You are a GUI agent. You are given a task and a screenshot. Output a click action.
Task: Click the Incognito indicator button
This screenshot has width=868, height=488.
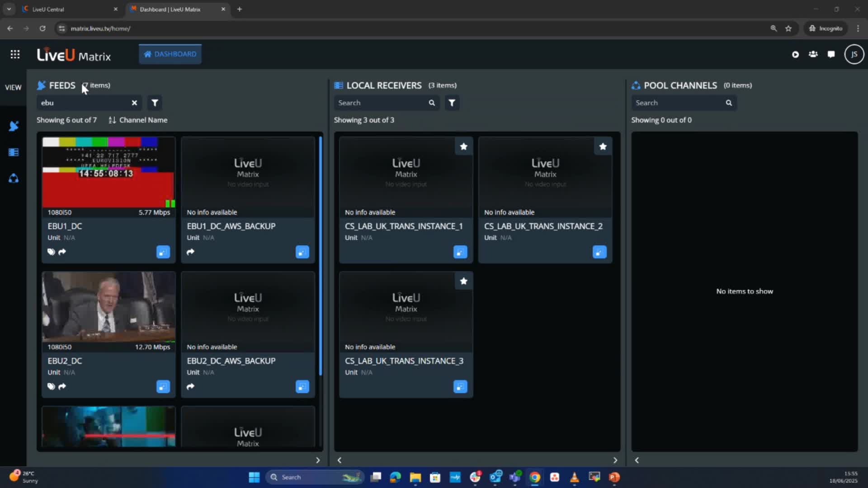[x=826, y=28]
